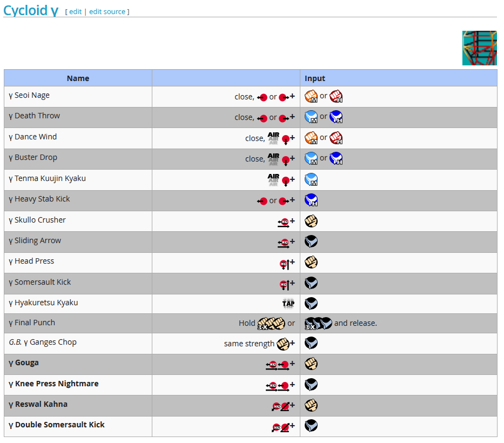Image resolution: width=504 pixels, height=443 pixels.
Task: Select the AIR icon in Tenma Kuujin Kyaku row
Action: (273, 180)
